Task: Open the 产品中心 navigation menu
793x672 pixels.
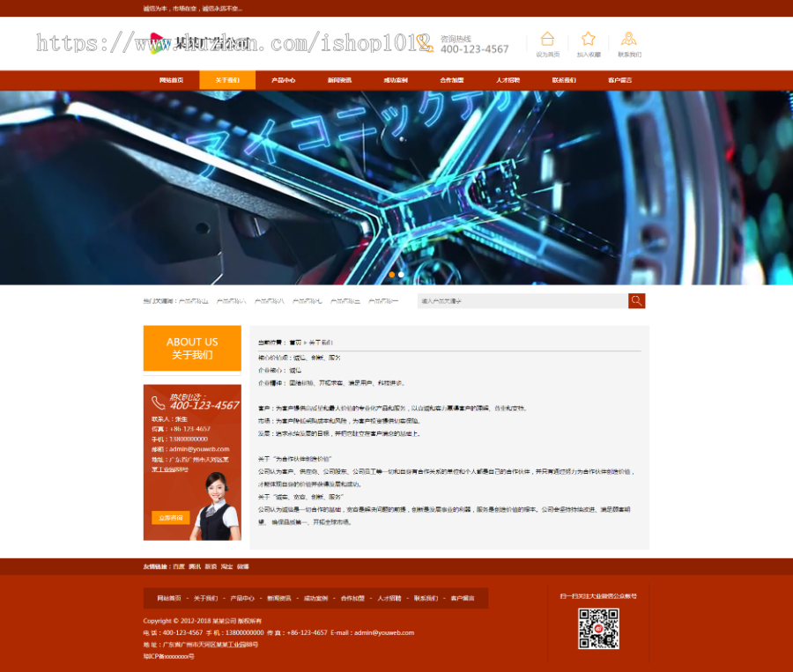Action: pyautogui.click(x=283, y=79)
